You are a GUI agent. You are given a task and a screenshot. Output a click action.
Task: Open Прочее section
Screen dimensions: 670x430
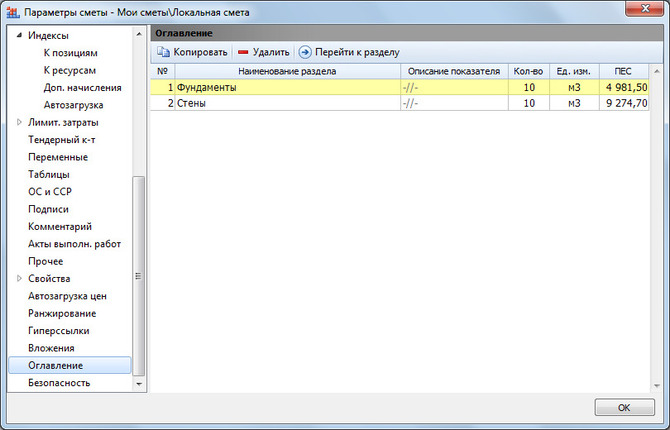point(45,261)
